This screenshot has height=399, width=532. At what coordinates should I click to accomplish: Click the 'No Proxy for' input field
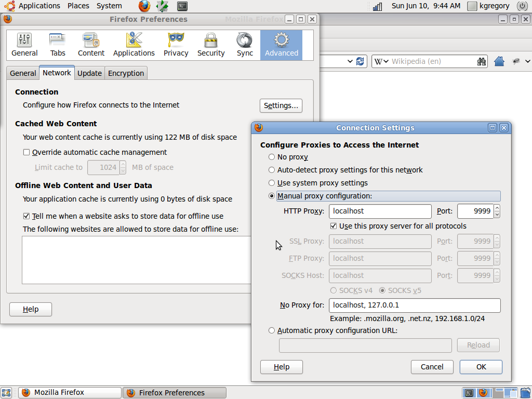415,305
